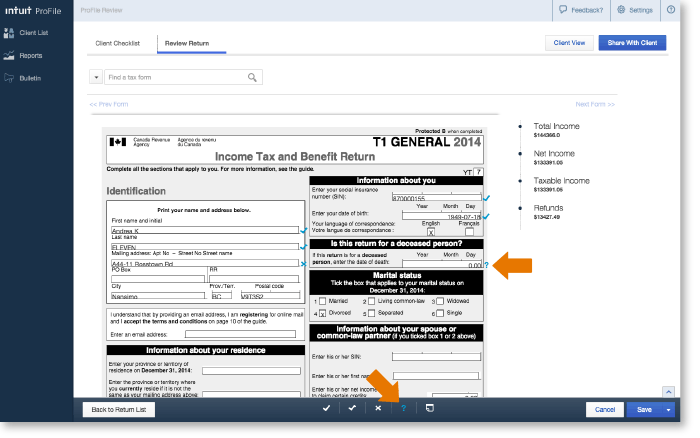Click the Net Income summary entry

click(554, 157)
